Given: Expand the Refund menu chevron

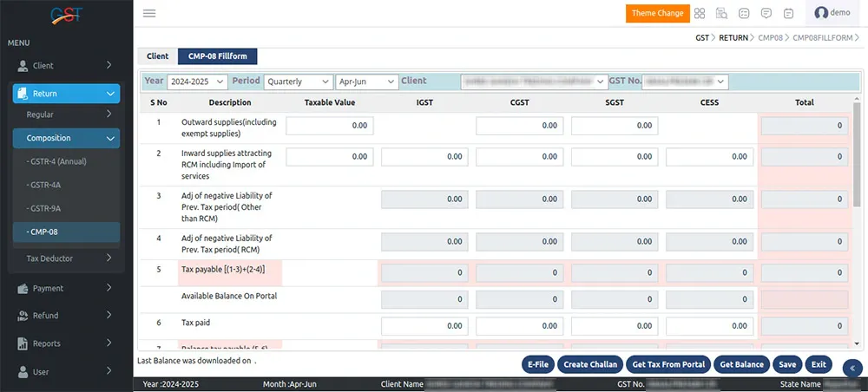Looking at the screenshot, I should (109, 315).
